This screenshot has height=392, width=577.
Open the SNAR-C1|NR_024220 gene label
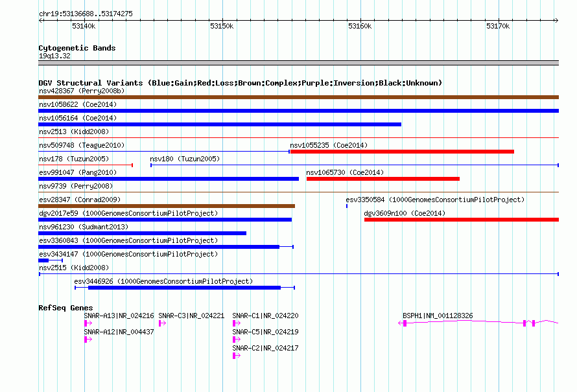point(265,316)
